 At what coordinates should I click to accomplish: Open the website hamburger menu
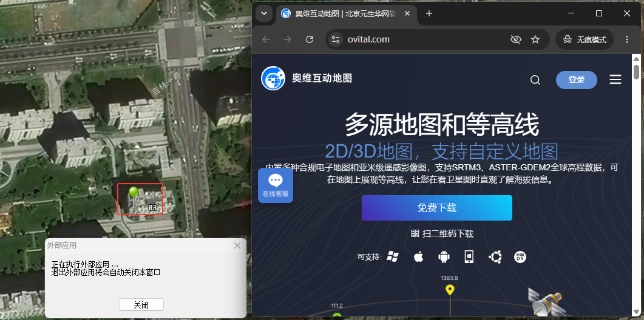615,79
